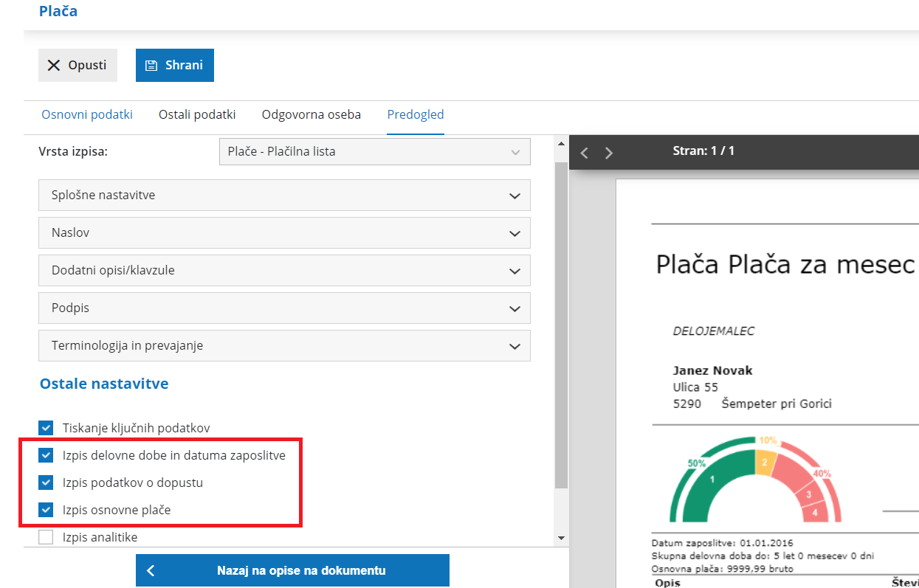Click Janez Novak name in preview

(712, 370)
